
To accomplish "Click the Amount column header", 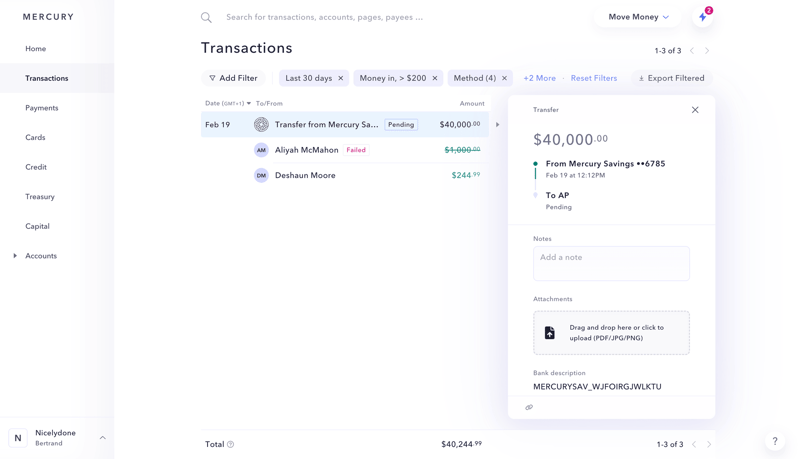I will [x=472, y=103].
